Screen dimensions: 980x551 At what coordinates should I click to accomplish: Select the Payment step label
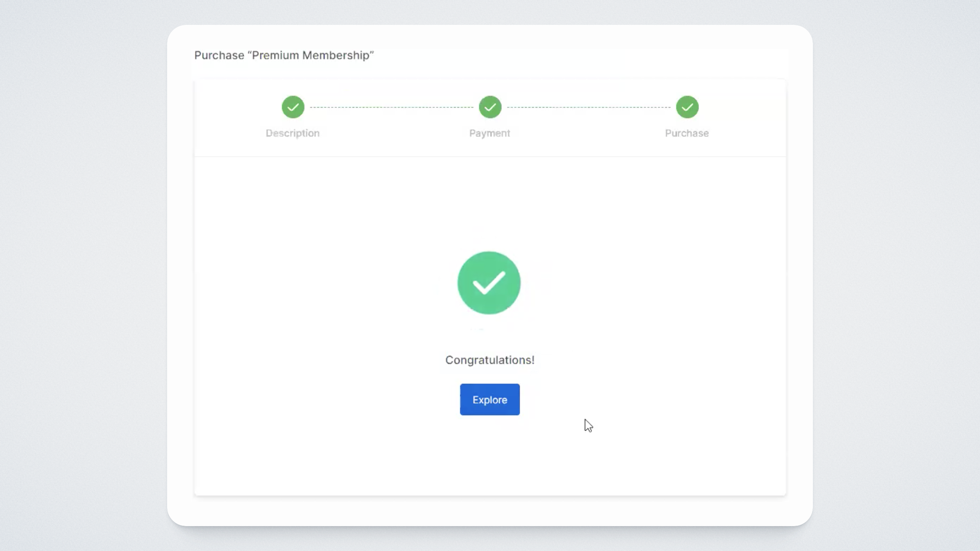pos(490,133)
